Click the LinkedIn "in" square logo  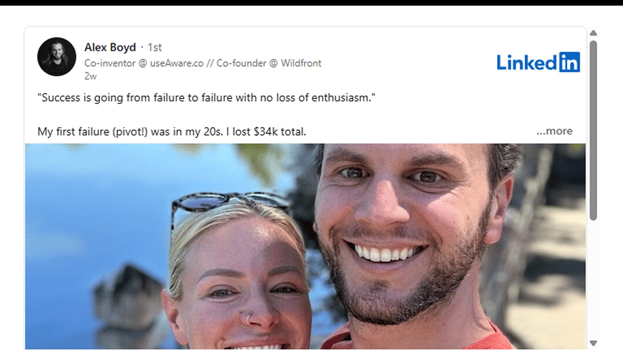[569, 62]
